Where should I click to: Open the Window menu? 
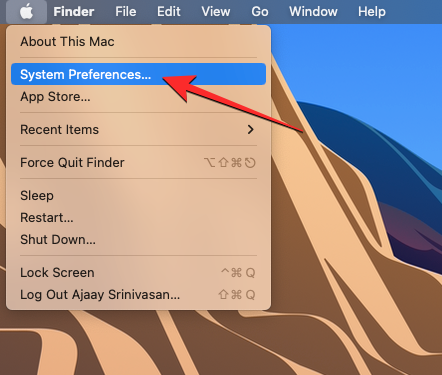click(x=313, y=12)
